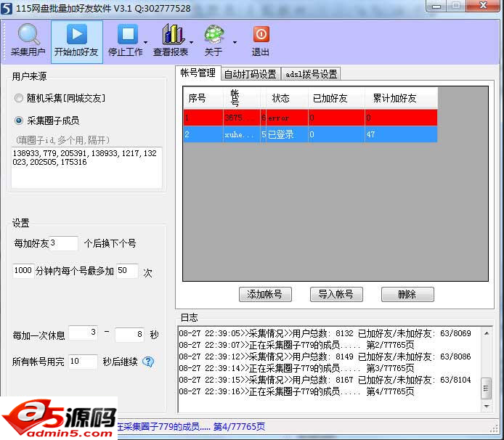Click the 序号 column header
This screenshot has width=504, height=440.
coord(203,98)
